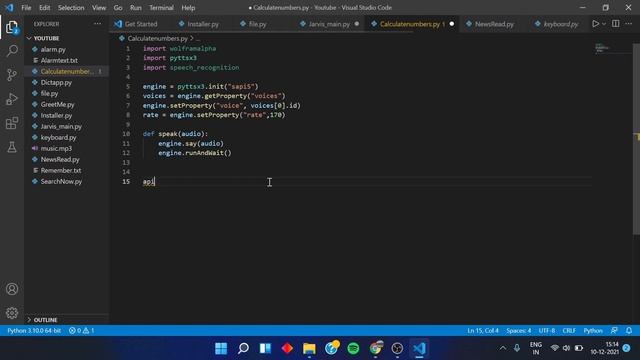Change UTF-8 file encoding
Screen dimensions: 640x360
click(x=547, y=331)
